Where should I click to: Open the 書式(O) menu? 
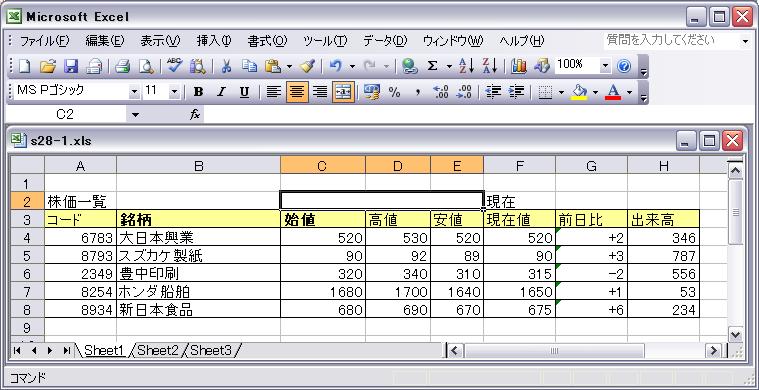267,41
